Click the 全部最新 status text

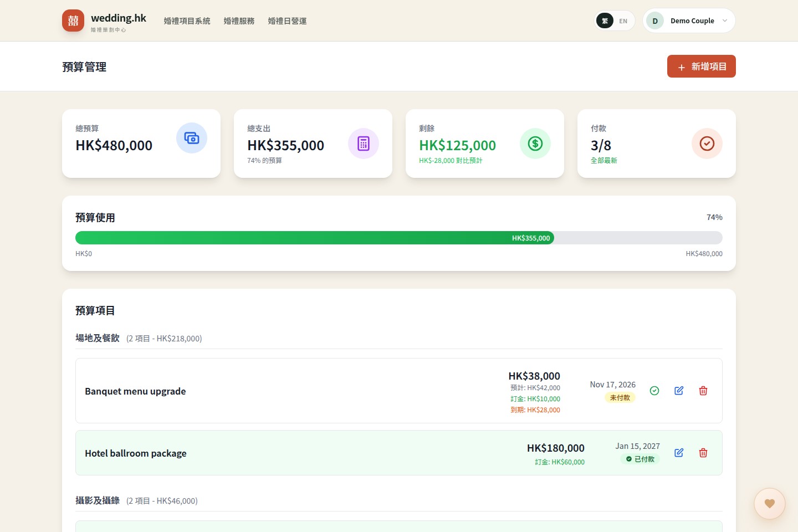click(x=604, y=161)
